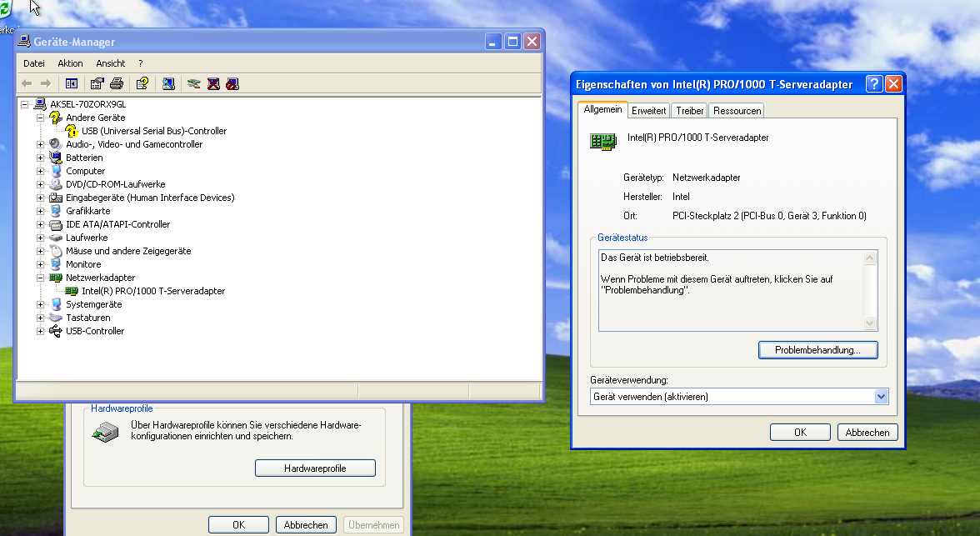
Task: Expand the DVD/CD-ROM-Laufwerke node
Action: (x=40, y=184)
